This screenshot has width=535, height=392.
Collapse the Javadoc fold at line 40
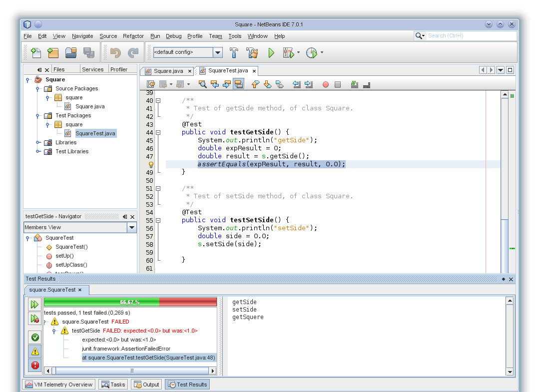158,101
